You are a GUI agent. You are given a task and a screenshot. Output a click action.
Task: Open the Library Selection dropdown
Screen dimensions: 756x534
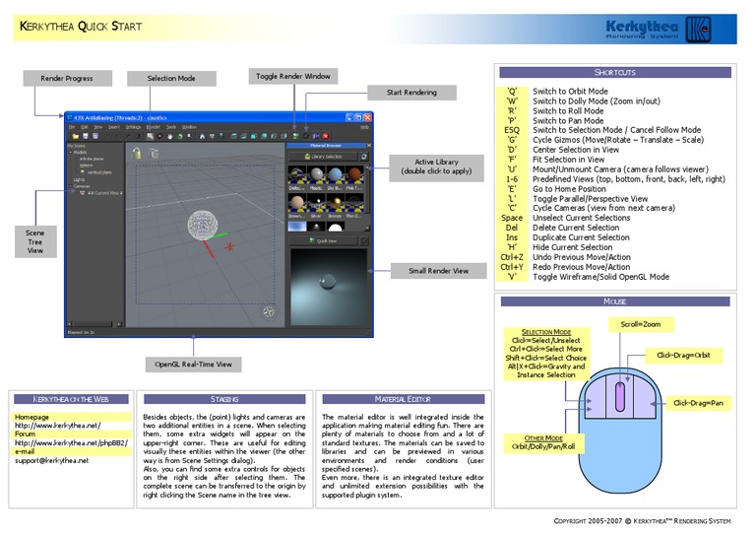(x=322, y=156)
